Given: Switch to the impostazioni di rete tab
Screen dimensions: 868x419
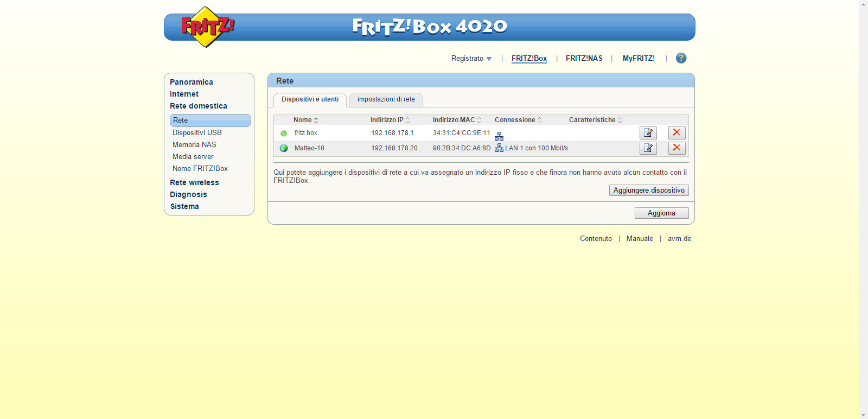Looking at the screenshot, I should (386, 99).
